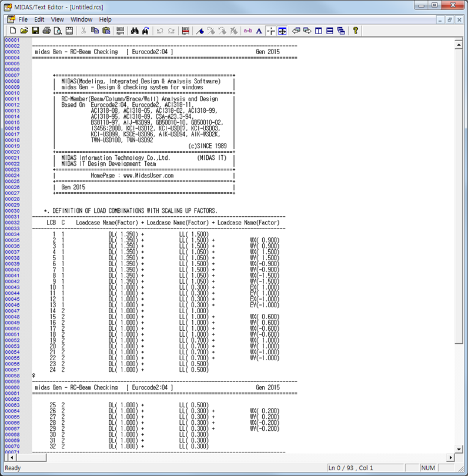Switch to the next window icon

coord(307,31)
